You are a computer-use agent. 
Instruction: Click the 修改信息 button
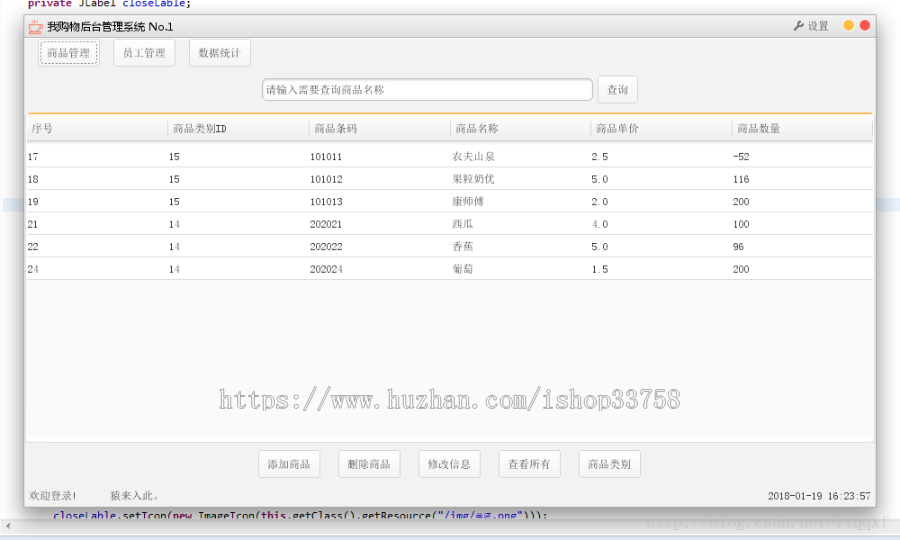click(449, 464)
